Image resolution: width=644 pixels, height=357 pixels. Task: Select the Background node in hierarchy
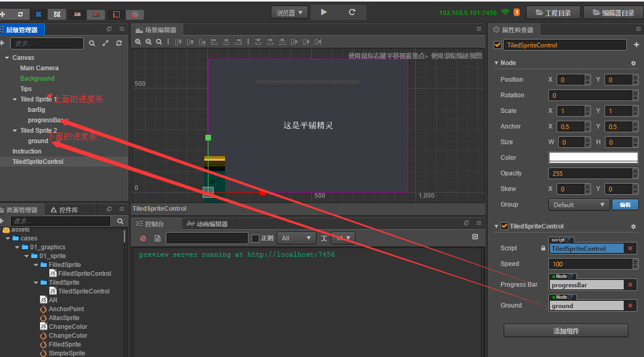tap(37, 79)
